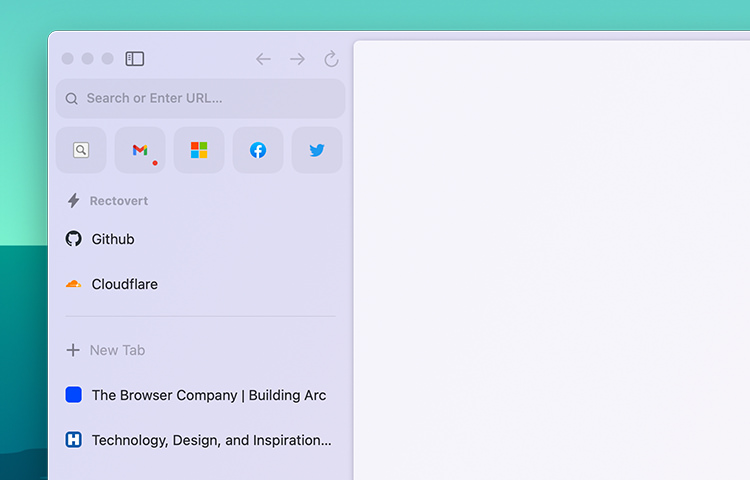
Task: Toggle the sidebar panel icon
Action: (134, 59)
